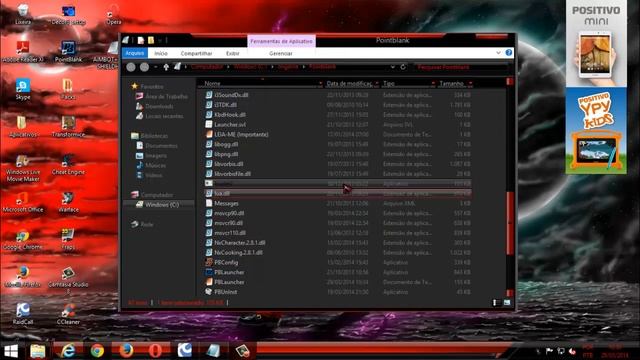Launch the PointBlank desktop shortcut
The height and width of the screenshot is (360, 640).
tap(68, 52)
